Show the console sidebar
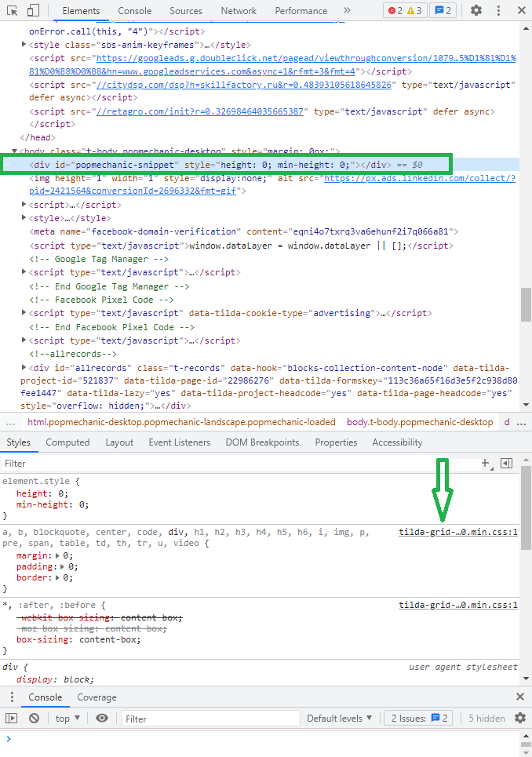 click(11, 719)
